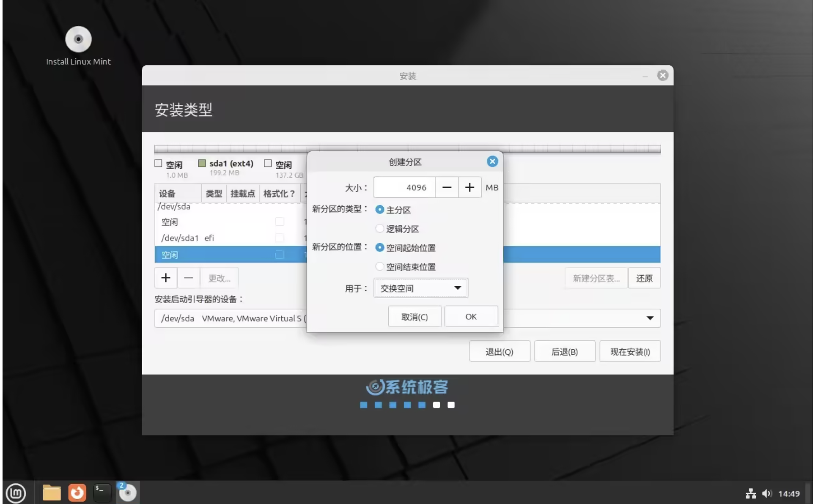This screenshot has width=818, height=504.
Task: Toggle format checkbox in the /dev/sda1 row
Action: 280,238
